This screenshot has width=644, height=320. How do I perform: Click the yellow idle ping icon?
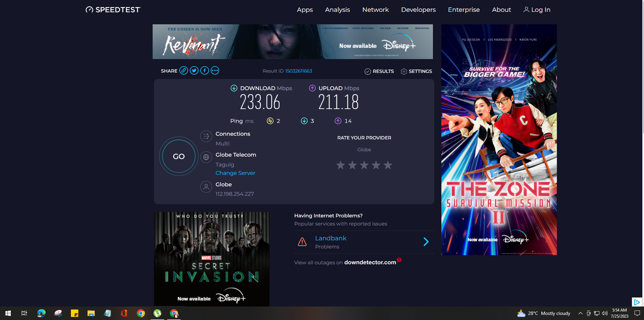pos(270,121)
